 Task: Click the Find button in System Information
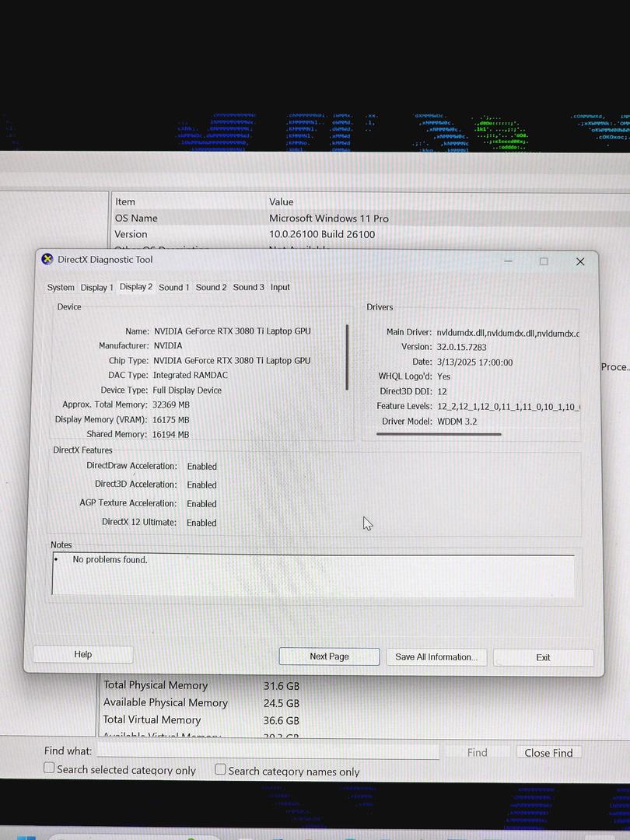(477, 753)
